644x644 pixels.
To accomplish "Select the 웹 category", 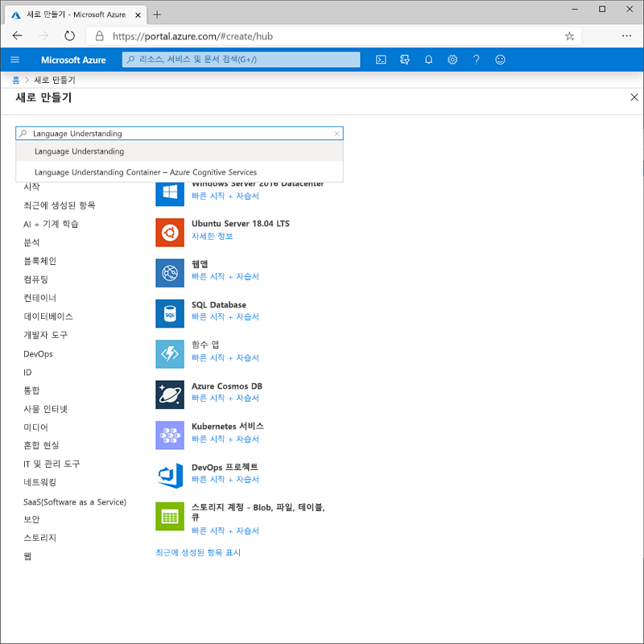I will coord(27,556).
